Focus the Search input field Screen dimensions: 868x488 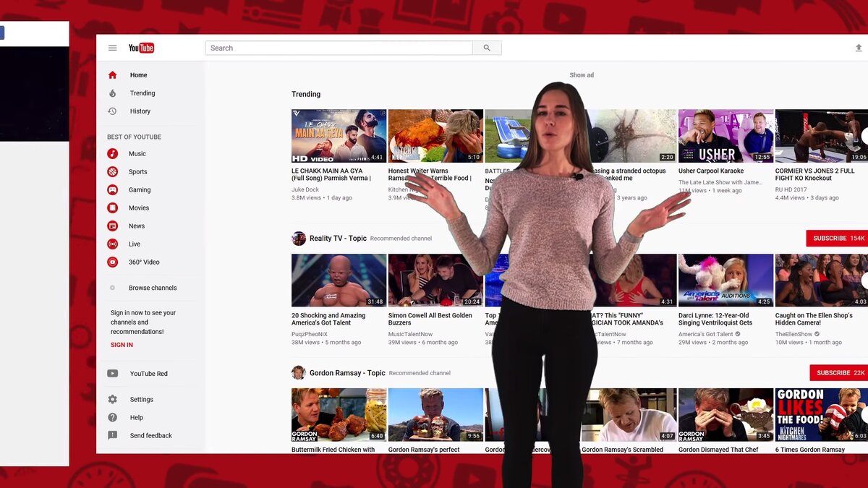[x=339, y=48]
